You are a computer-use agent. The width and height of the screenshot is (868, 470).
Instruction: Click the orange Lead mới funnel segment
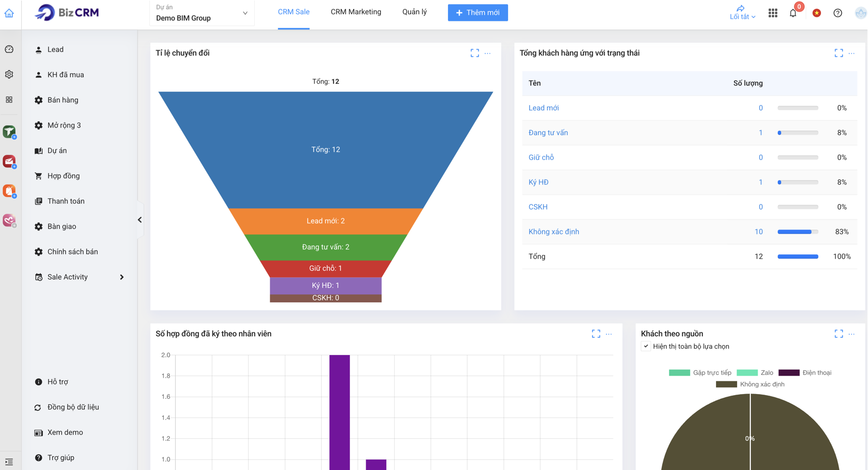click(x=326, y=222)
